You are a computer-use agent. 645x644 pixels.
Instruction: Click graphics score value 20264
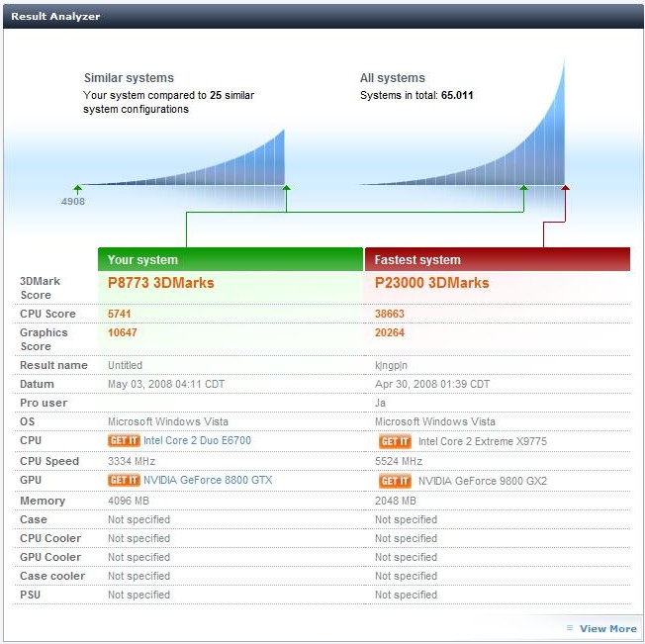coord(390,332)
